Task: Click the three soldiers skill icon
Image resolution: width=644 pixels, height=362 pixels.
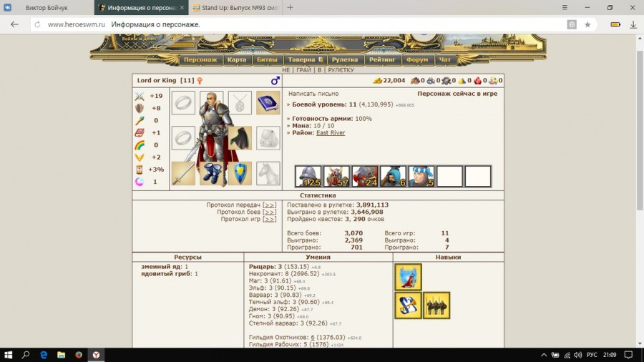Action: pos(436,305)
